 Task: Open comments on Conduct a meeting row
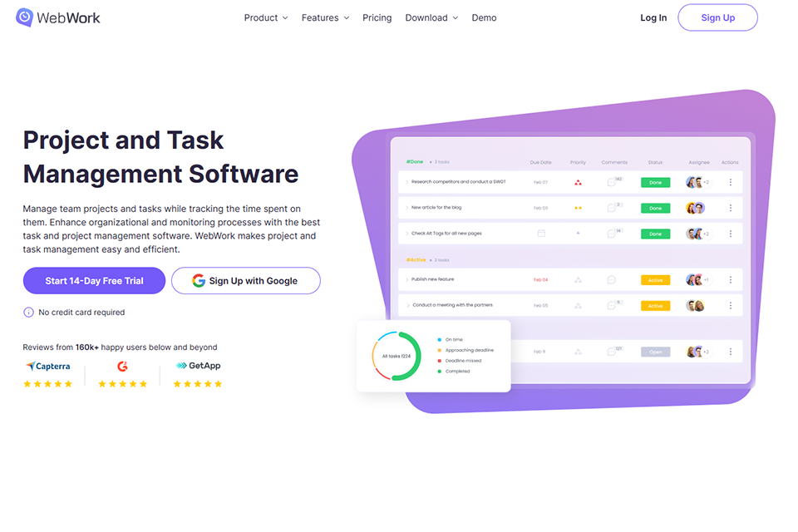pyautogui.click(x=614, y=304)
